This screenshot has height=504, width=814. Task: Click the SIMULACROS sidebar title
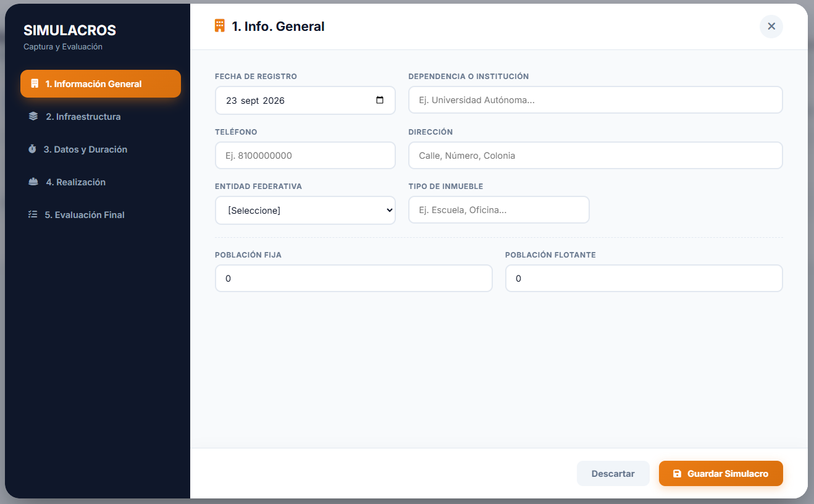click(x=70, y=30)
